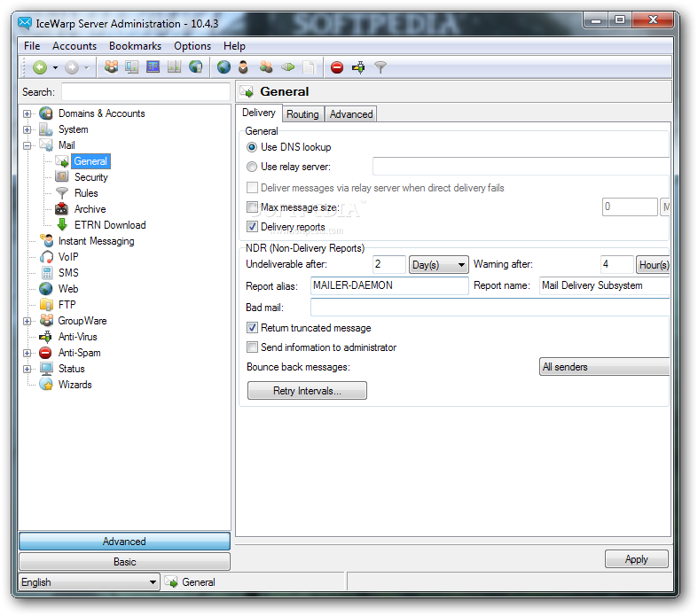Expand the GroupWare tree node
The width and height of the screenshot is (698, 616).
click(x=27, y=321)
